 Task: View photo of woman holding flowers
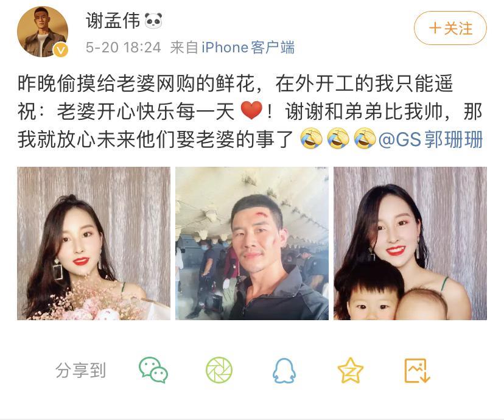point(94,243)
